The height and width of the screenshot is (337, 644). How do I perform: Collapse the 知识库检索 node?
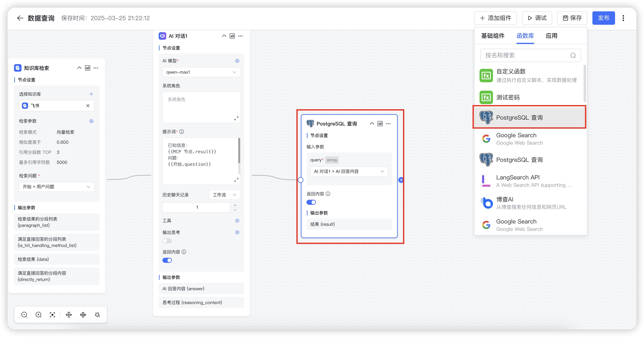[x=79, y=68]
